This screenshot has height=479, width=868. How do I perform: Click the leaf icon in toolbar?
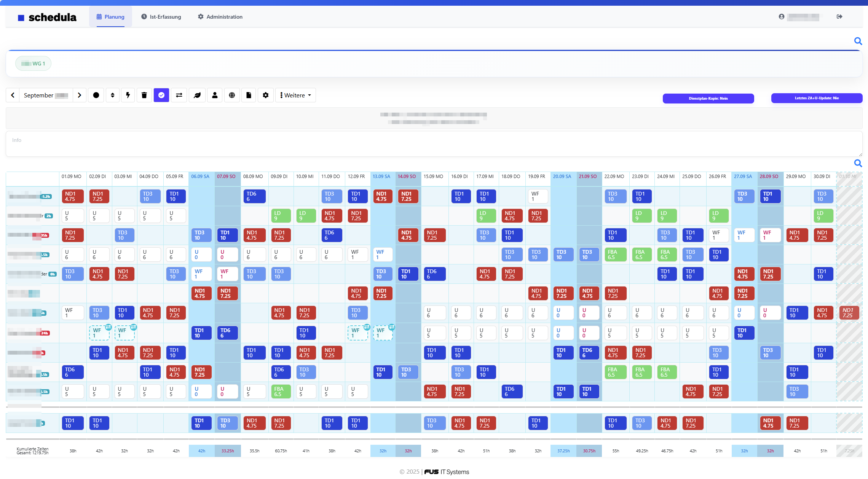pos(197,95)
